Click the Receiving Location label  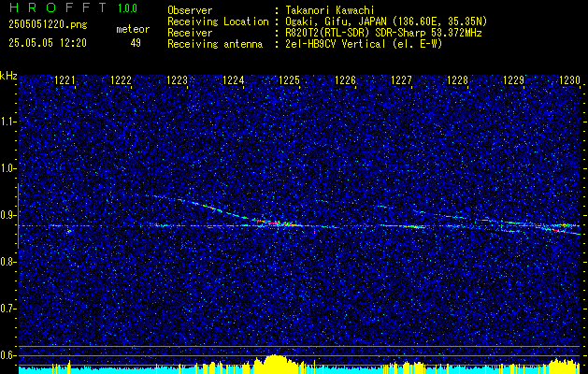tap(218, 22)
